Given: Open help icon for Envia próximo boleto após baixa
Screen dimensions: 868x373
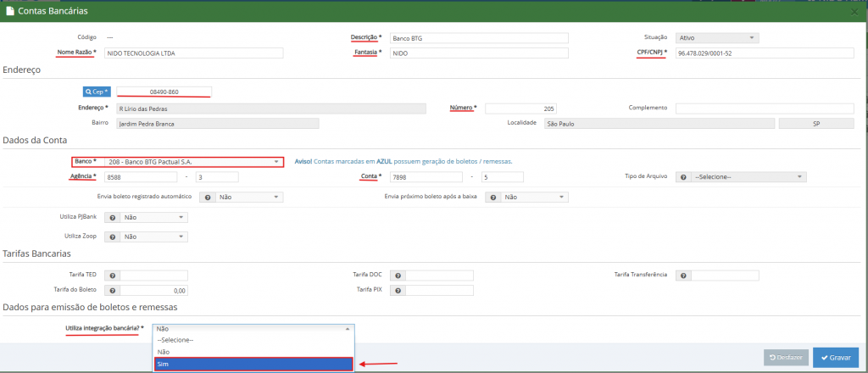Looking at the screenshot, I should coord(492,197).
